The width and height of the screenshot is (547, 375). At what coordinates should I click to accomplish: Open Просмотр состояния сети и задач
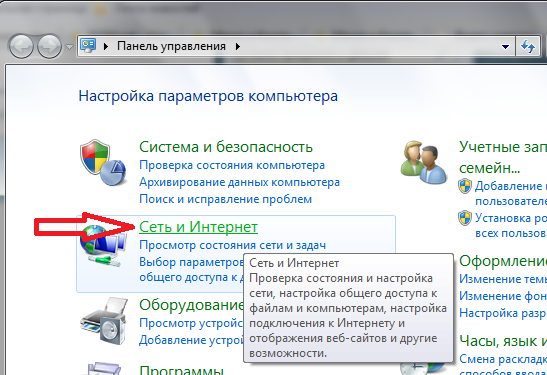pyautogui.click(x=232, y=245)
